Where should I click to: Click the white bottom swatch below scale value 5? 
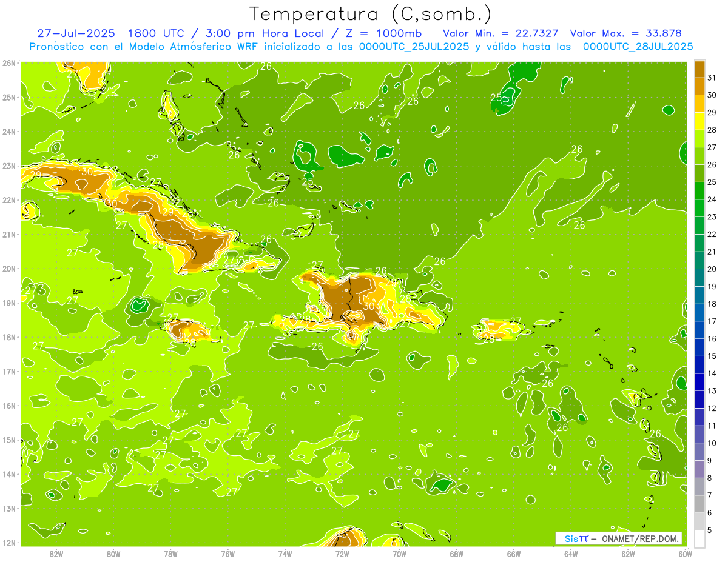coord(699,538)
